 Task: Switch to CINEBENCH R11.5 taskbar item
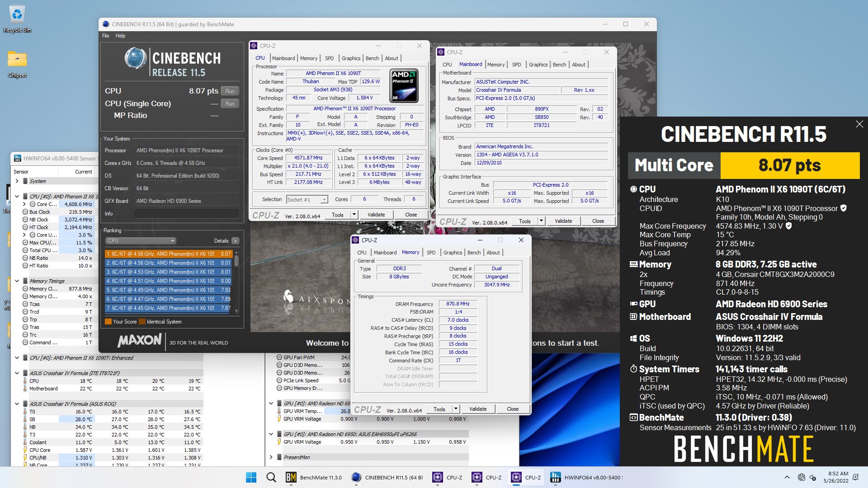point(388,477)
